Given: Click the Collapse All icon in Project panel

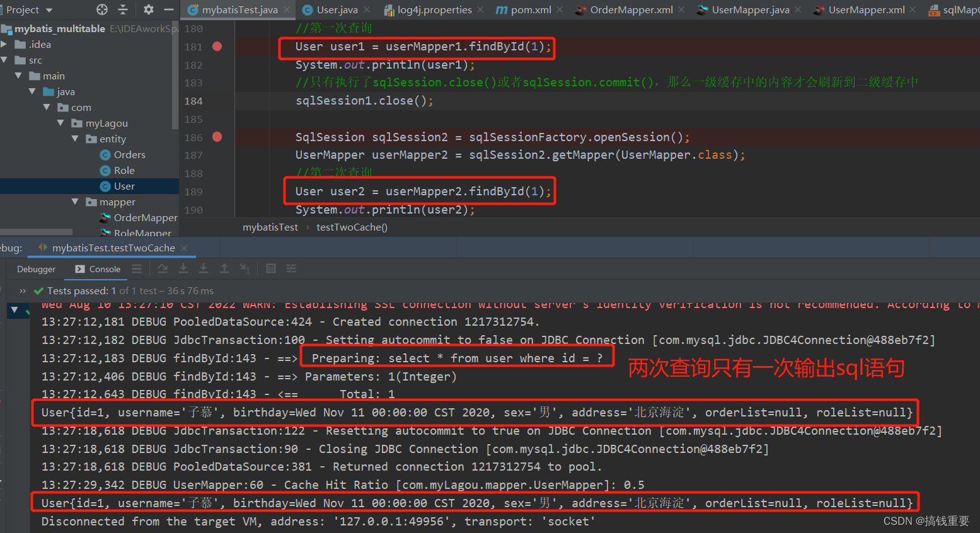Looking at the screenshot, I should click(123, 9).
